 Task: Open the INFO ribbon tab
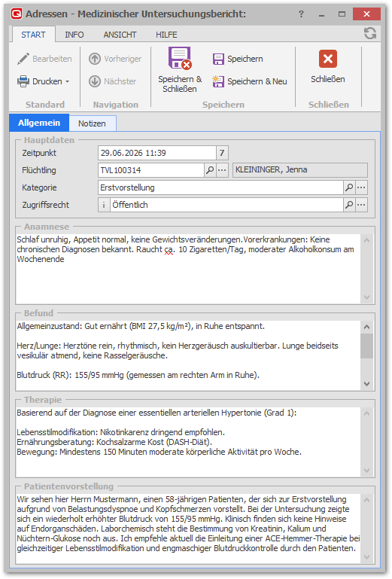click(74, 35)
